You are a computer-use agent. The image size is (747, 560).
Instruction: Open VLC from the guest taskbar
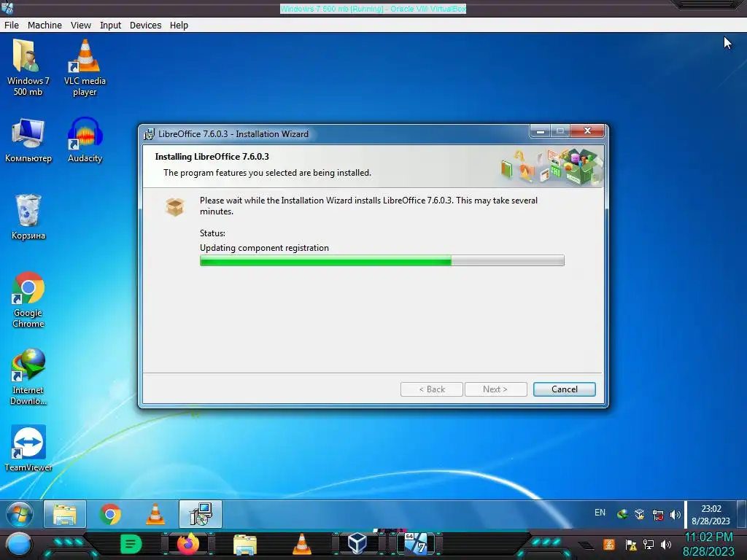155,514
